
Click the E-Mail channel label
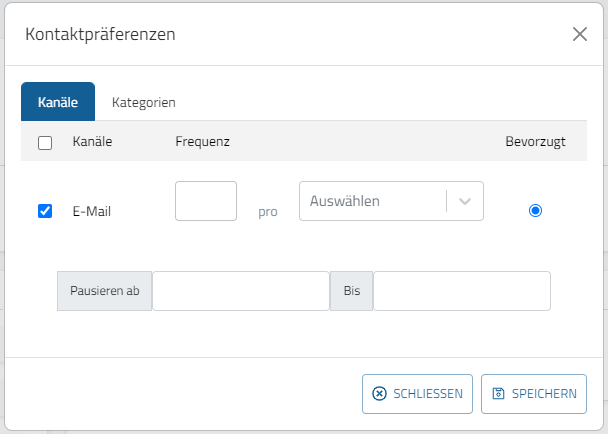click(x=92, y=212)
